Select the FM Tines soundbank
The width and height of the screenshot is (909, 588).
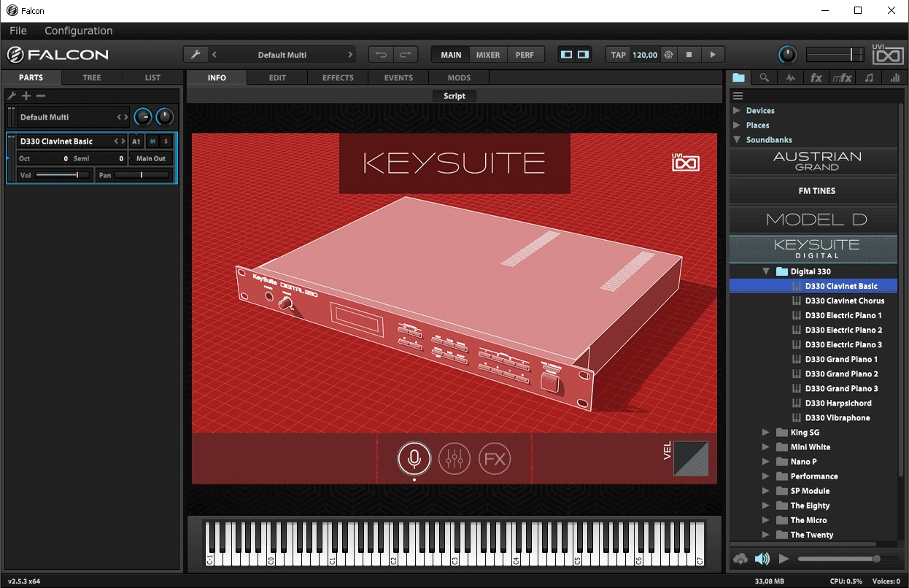pyautogui.click(x=813, y=190)
